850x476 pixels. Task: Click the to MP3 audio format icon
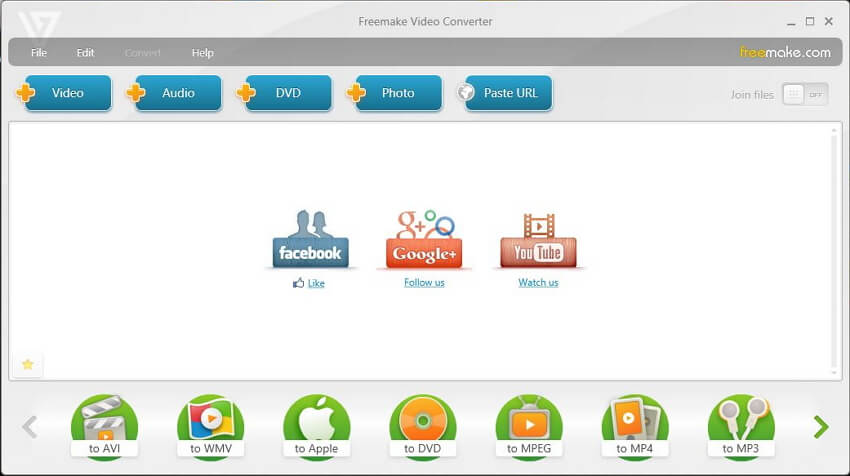coord(741,427)
